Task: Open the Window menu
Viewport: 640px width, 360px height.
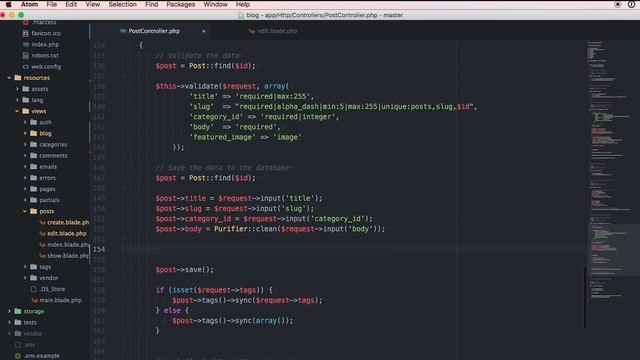Action: 216,4
